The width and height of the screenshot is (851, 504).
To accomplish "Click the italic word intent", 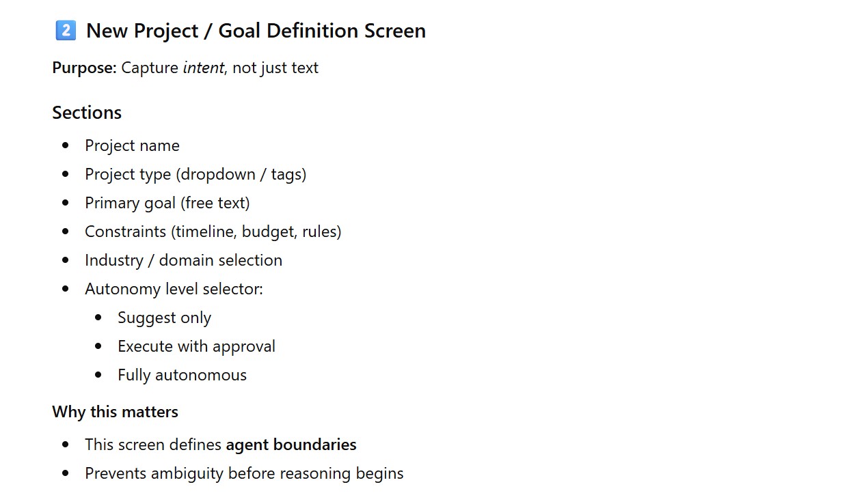I will [x=203, y=68].
